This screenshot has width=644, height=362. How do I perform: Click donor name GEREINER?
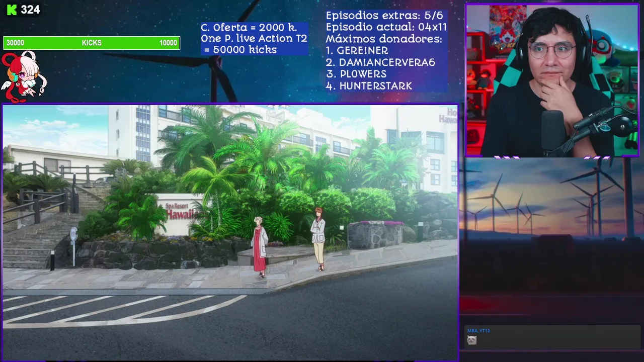[x=362, y=50]
